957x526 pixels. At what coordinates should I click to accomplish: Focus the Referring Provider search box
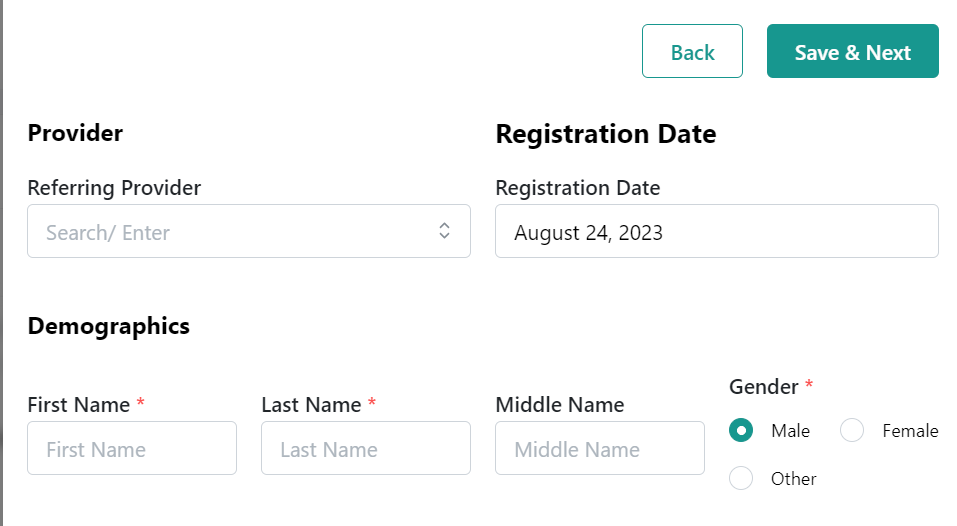230,232
